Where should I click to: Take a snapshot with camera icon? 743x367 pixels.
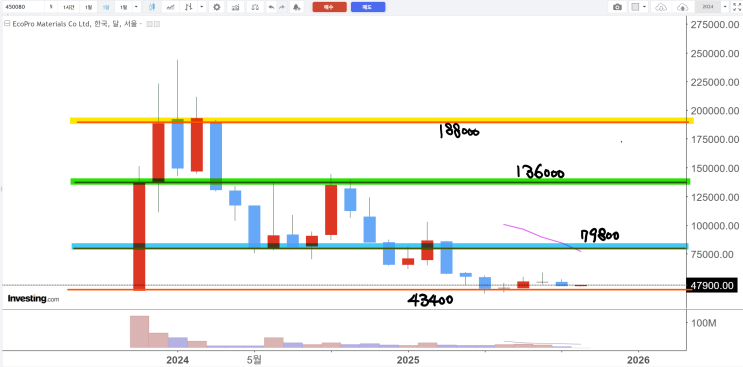[x=617, y=7]
